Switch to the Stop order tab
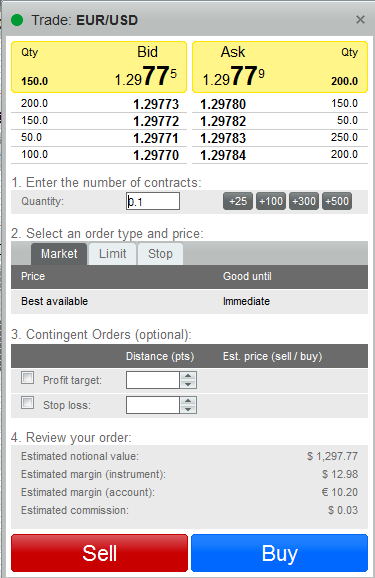The height and width of the screenshot is (578, 375). pos(160,254)
